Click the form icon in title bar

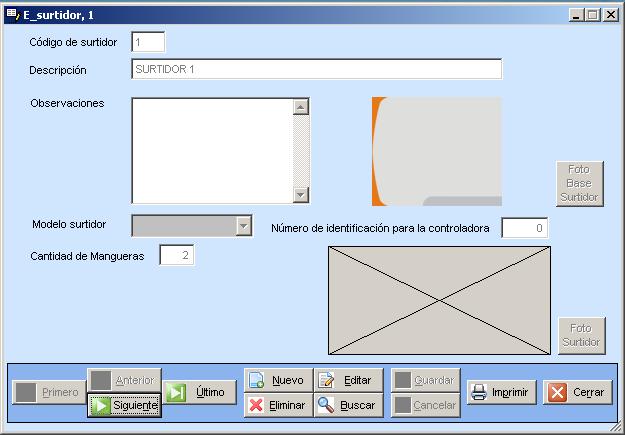[12, 15]
